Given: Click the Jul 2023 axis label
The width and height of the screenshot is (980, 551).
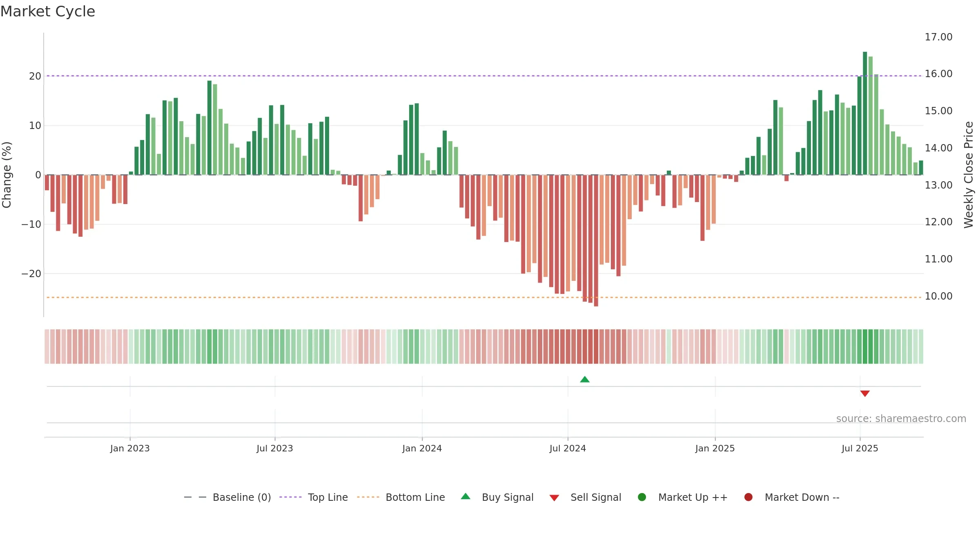Looking at the screenshot, I should coord(275,448).
